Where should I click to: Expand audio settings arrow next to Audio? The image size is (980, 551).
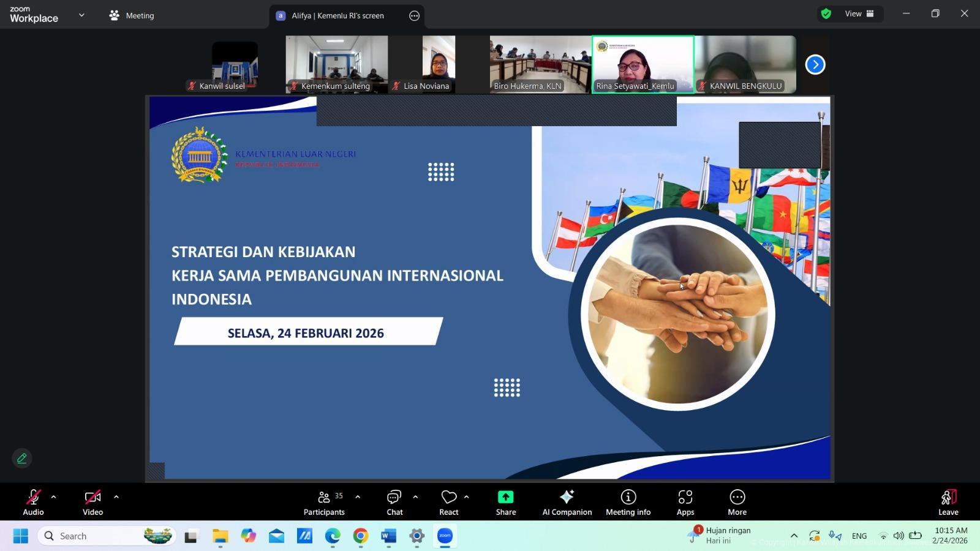click(53, 497)
